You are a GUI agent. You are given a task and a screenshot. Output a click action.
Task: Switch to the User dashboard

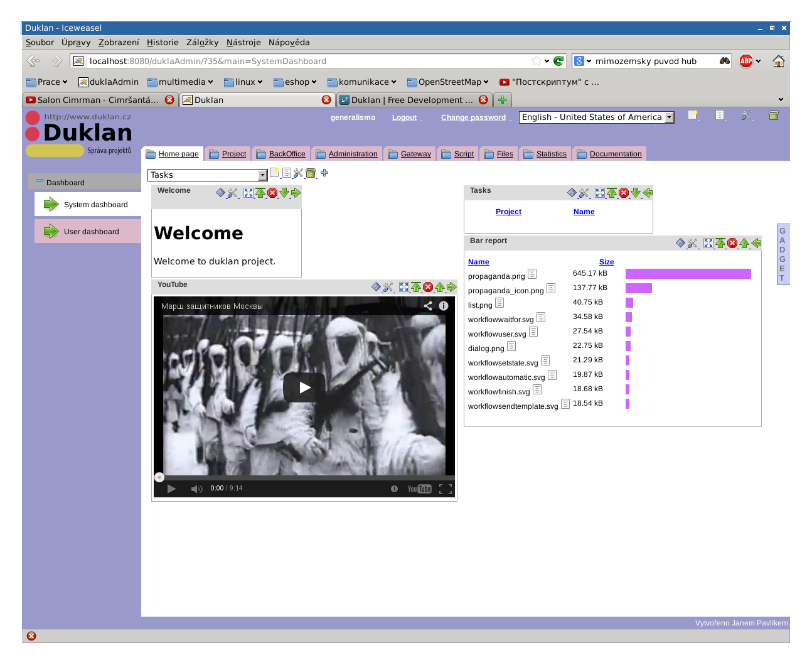[91, 231]
